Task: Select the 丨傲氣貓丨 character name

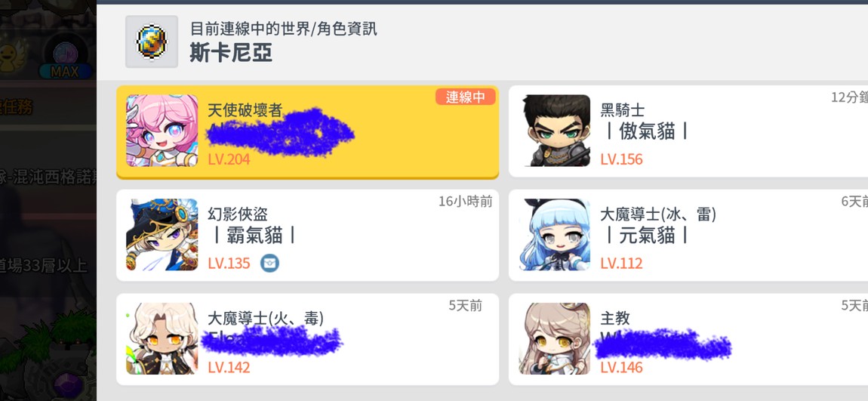Action: 645,132
